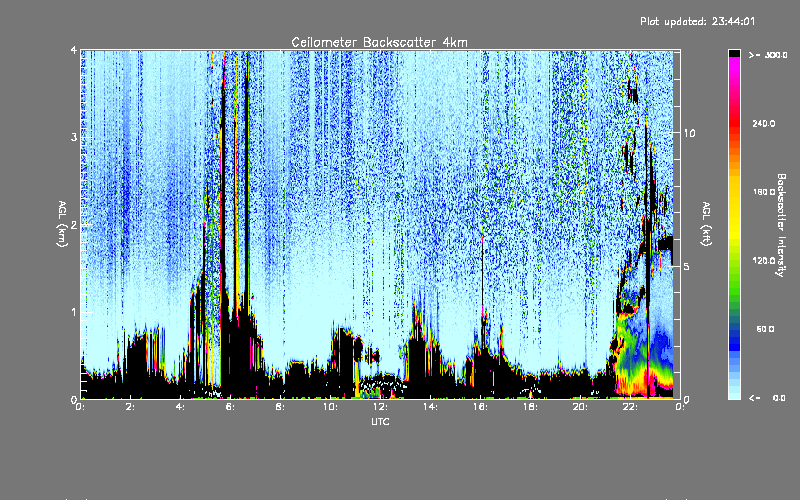
Task: Click the '120.0' colorbar value label
Action: (764, 260)
